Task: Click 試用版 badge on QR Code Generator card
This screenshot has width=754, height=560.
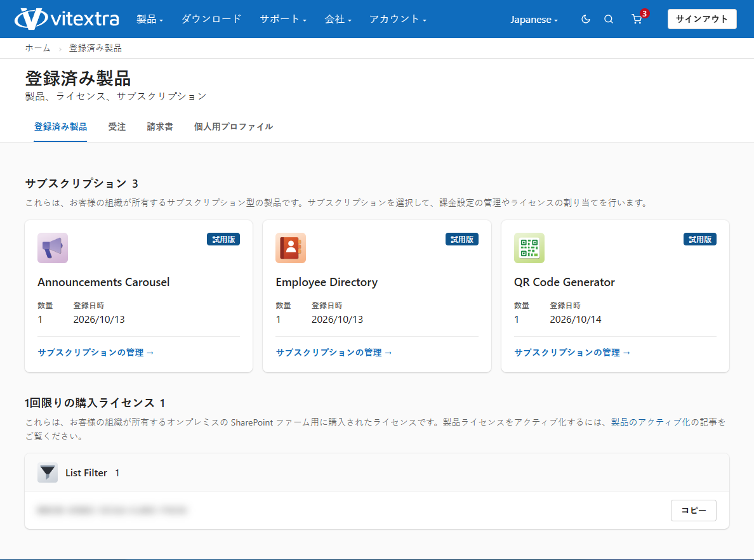Action: pos(699,239)
